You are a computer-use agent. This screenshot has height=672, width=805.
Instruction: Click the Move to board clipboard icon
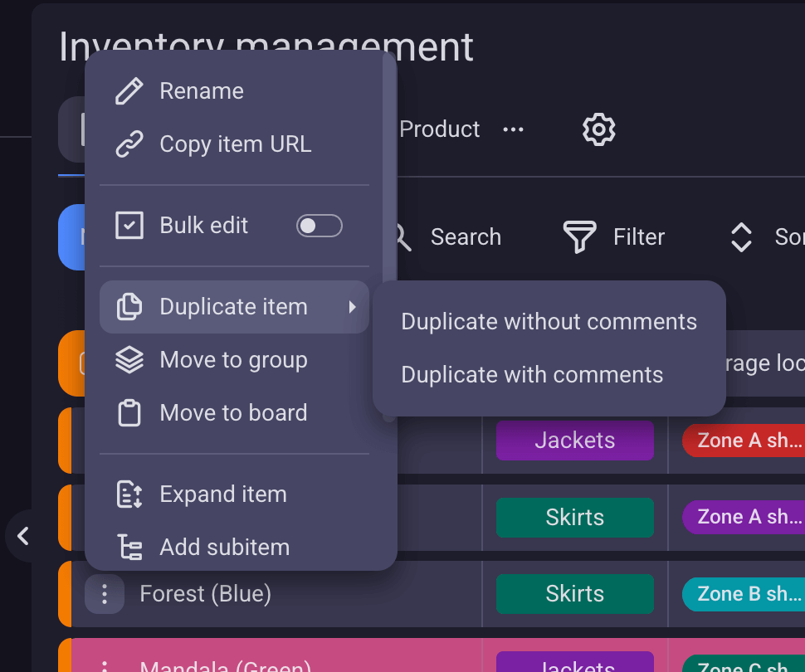(x=128, y=412)
